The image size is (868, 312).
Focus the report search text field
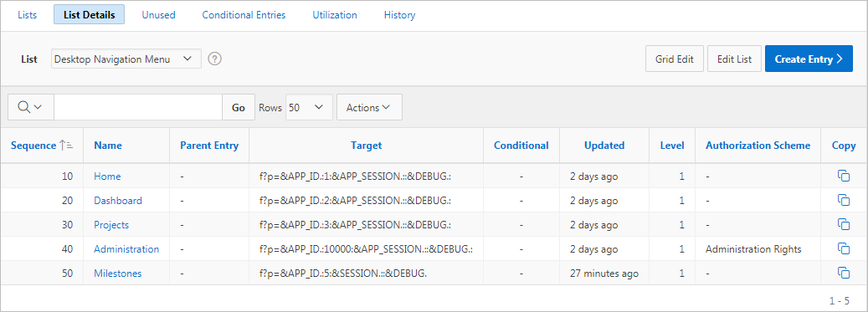tap(138, 107)
